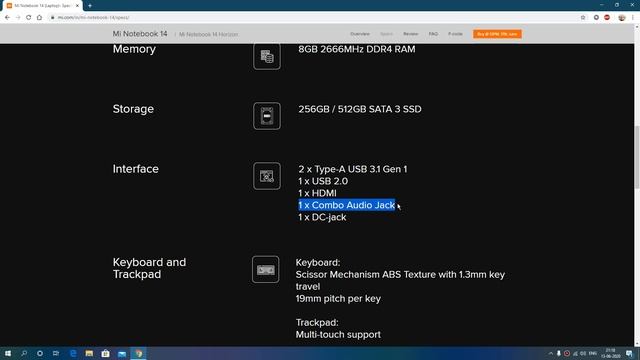
Task: Click the browser Forward arrow
Action: click(x=18, y=18)
